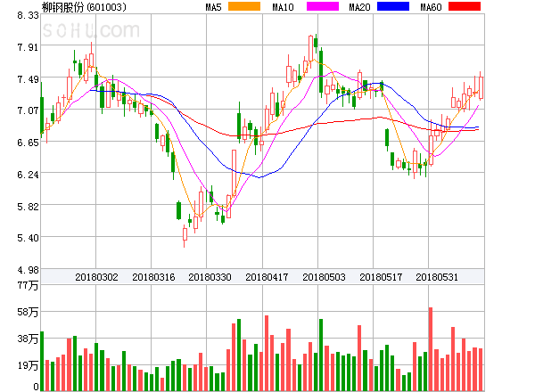Click the lowest red candlestick below 5.40
The height and width of the screenshot is (392, 535).
click(x=185, y=234)
